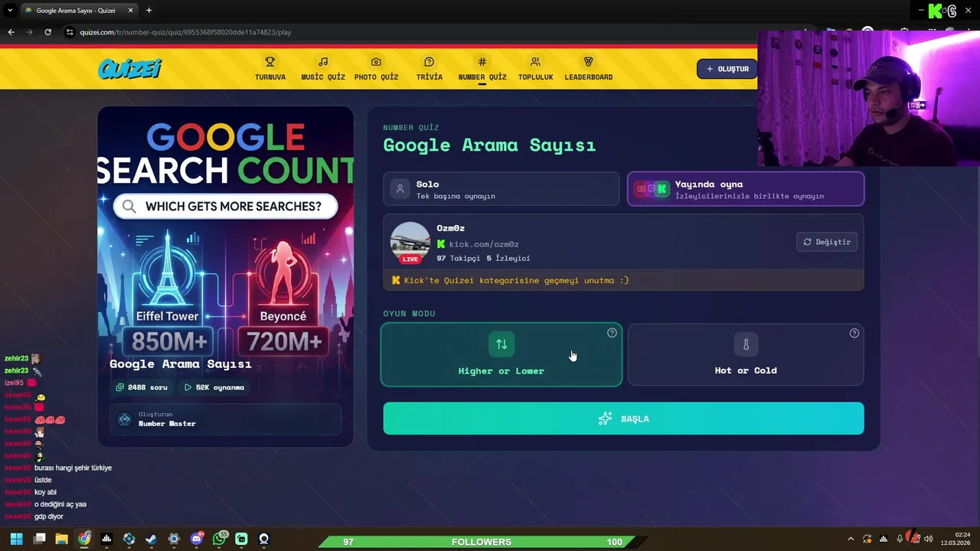Open Steam from the taskbar
980x551 pixels.
152,540
